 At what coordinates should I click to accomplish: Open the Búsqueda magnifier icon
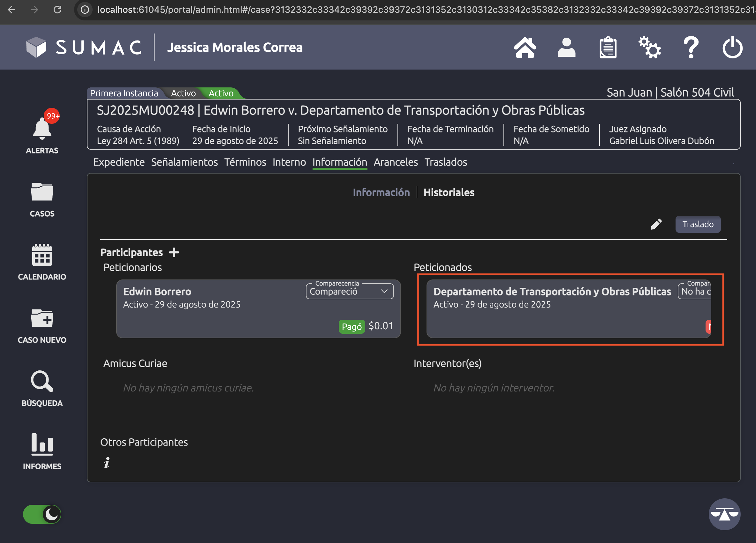[x=42, y=382]
